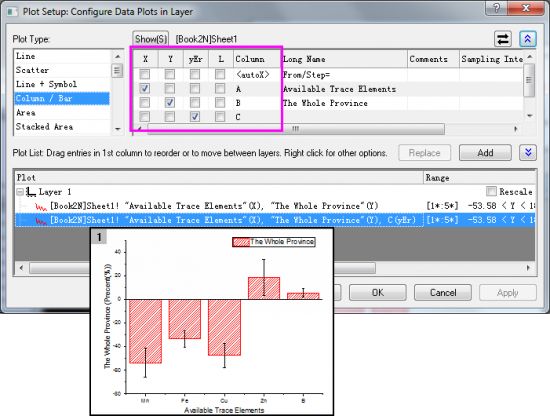Check L box for column C

click(220, 116)
